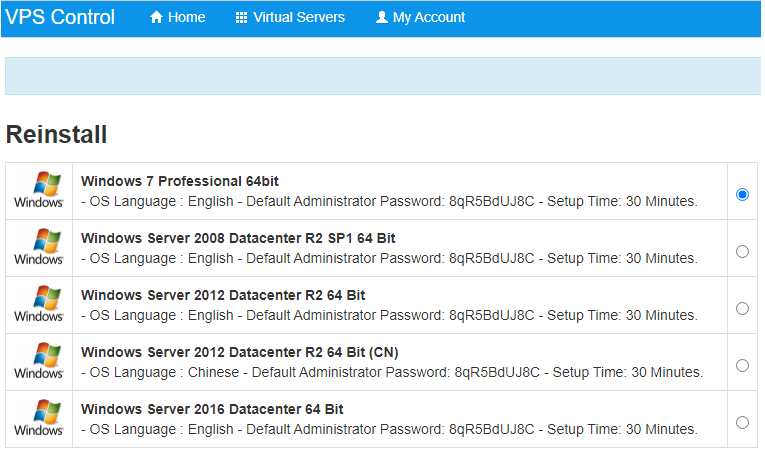The width and height of the screenshot is (765, 450).
Task: Click Windows logo beside Server 2008 Datacenter
Action: click(x=39, y=248)
